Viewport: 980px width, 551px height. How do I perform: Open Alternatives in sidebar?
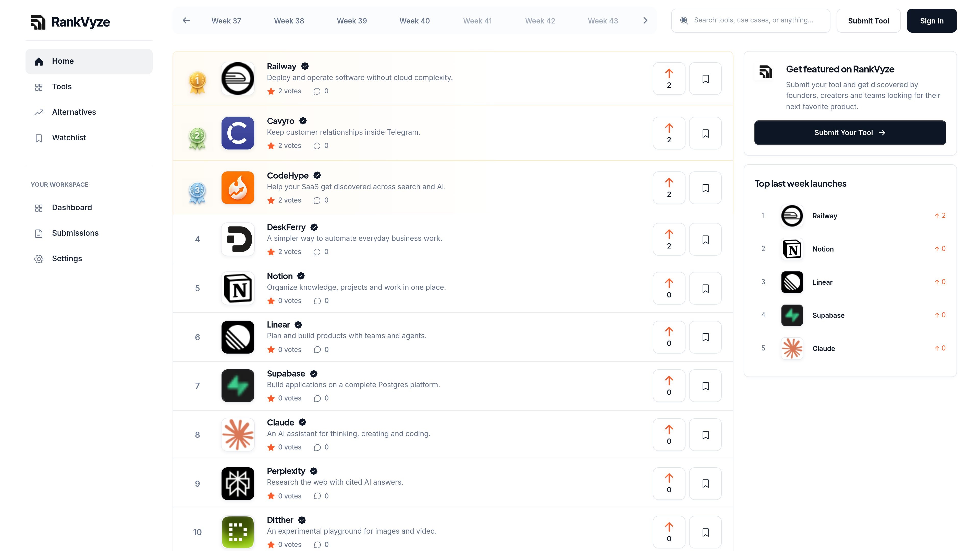tap(89, 112)
